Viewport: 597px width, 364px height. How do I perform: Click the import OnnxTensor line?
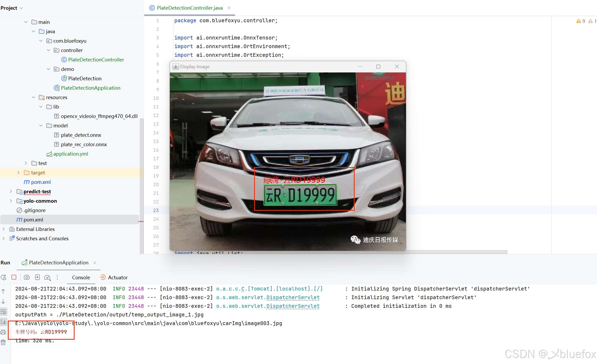226,38
